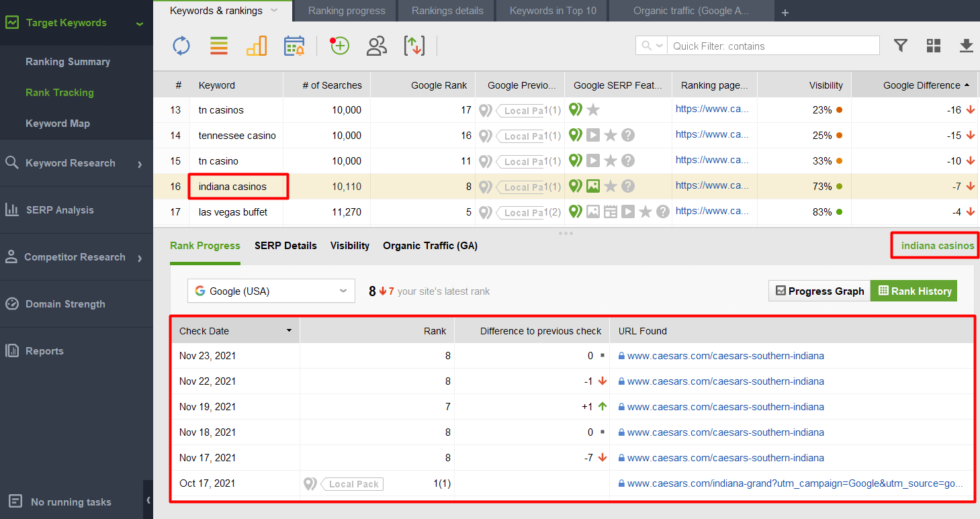Viewport: 980px width, 519px height.
Task: Click the Competitor Research person icon
Action: pos(11,256)
